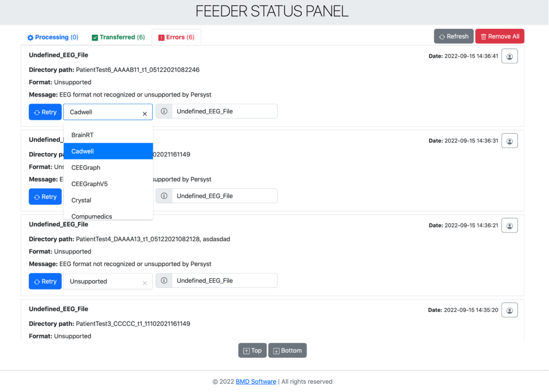Click the user icon for the 14:36:21 entry

(x=510, y=226)
